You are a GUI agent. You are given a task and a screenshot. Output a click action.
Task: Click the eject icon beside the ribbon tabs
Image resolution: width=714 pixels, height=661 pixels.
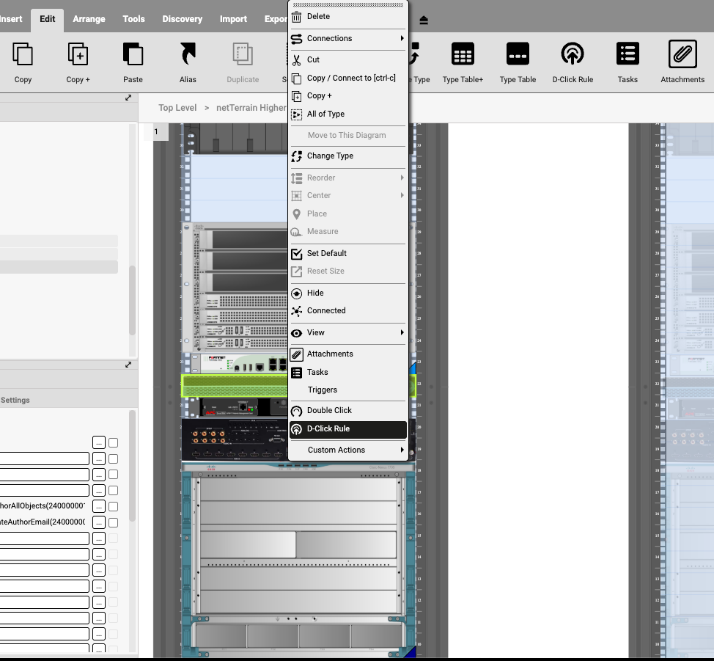pyautogui.click(x=424, y=20)
